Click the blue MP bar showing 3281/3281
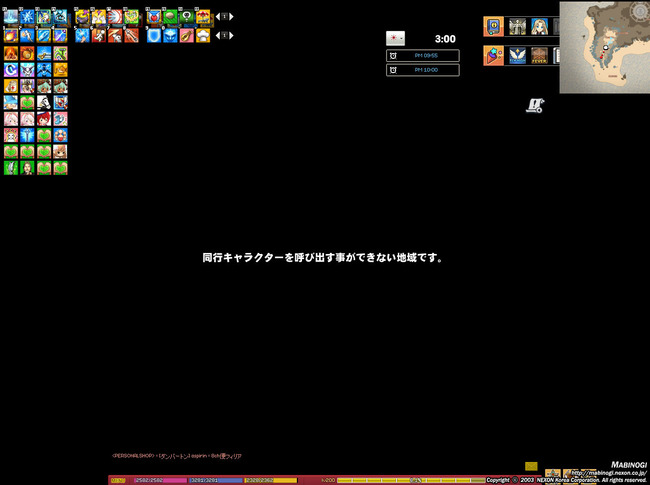This screenshot has width=650, height=485. click(215, 480)
